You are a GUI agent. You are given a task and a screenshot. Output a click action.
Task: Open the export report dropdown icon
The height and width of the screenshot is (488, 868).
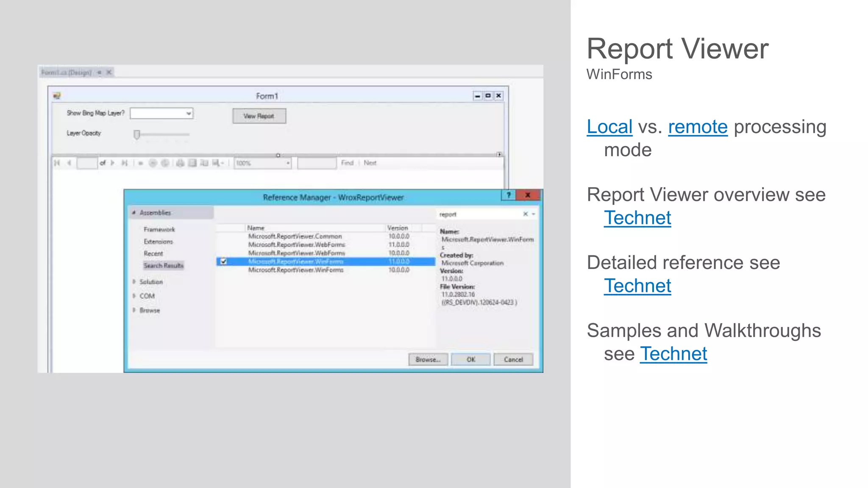pyautogui.click(x=218, y=163)
